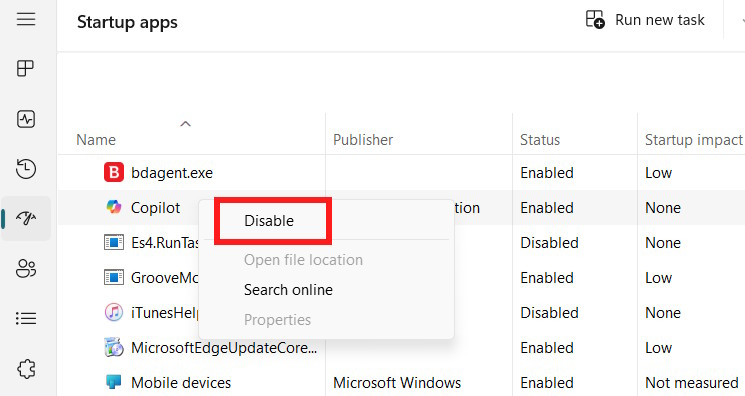Click the sort arrow above Name
The width and height of the screenshot is (745, 396).
185,124
